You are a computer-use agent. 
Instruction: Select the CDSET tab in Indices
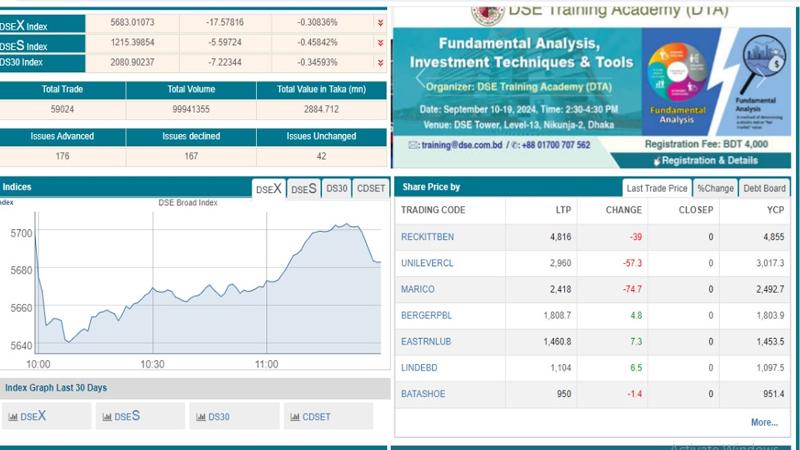(x=370, y=188)
